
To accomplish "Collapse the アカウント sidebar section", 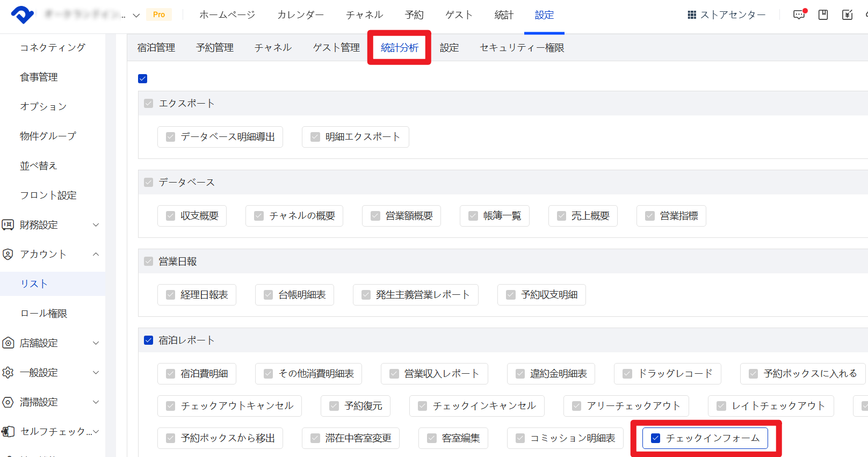I will coord(96,255).
